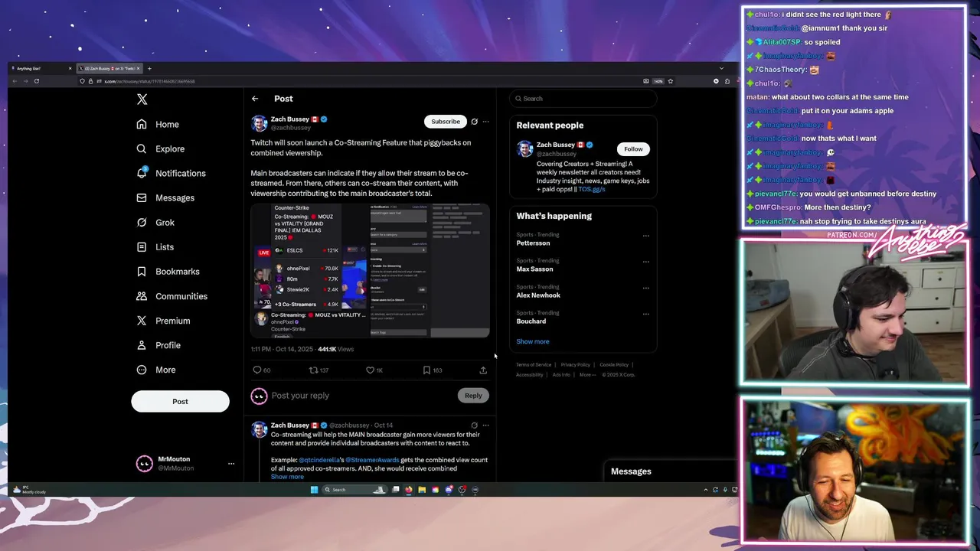Open MrMouton account options menu

pos(230,463)
